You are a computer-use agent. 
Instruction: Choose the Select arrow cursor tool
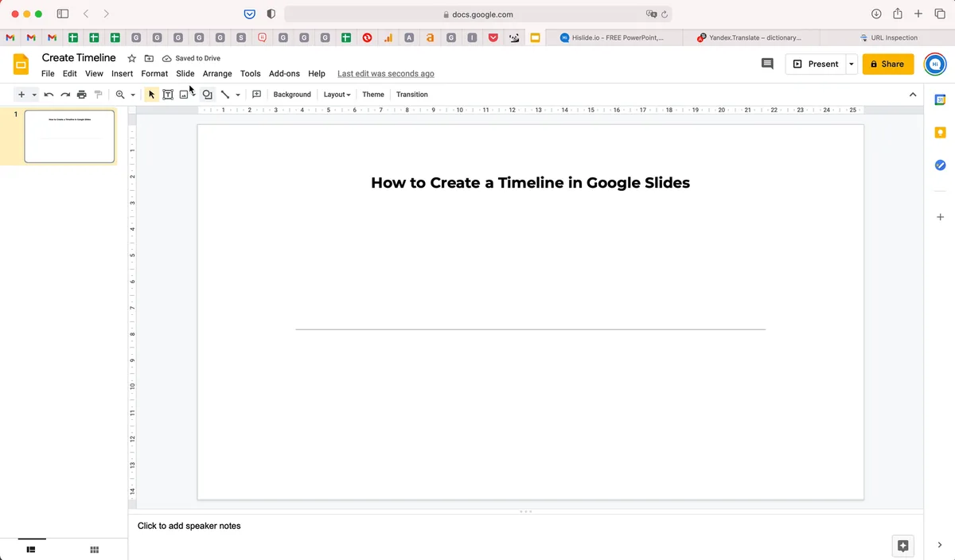click(151, 95)
